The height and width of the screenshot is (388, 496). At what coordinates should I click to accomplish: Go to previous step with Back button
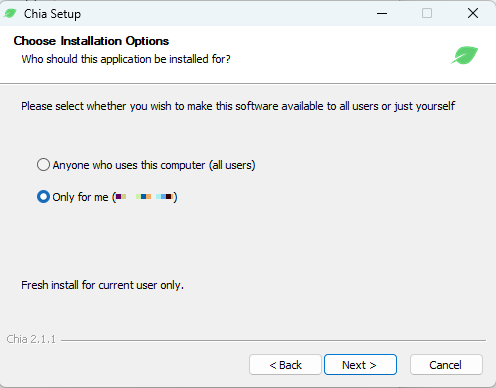click(285, 365)
